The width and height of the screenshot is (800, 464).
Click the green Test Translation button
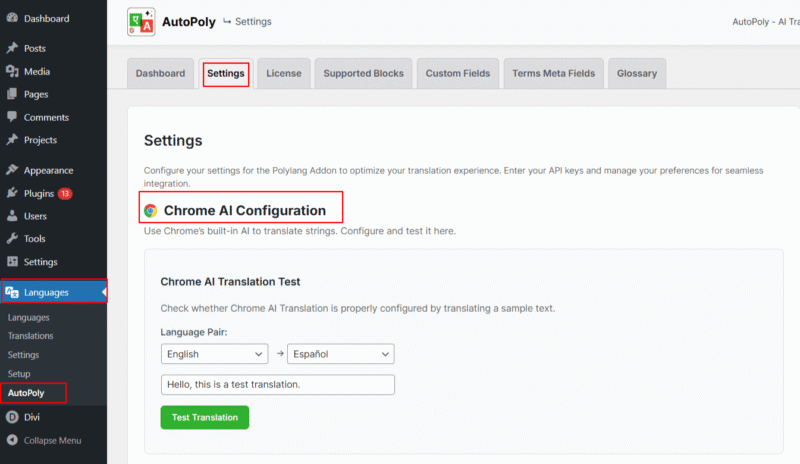(205, 418)
